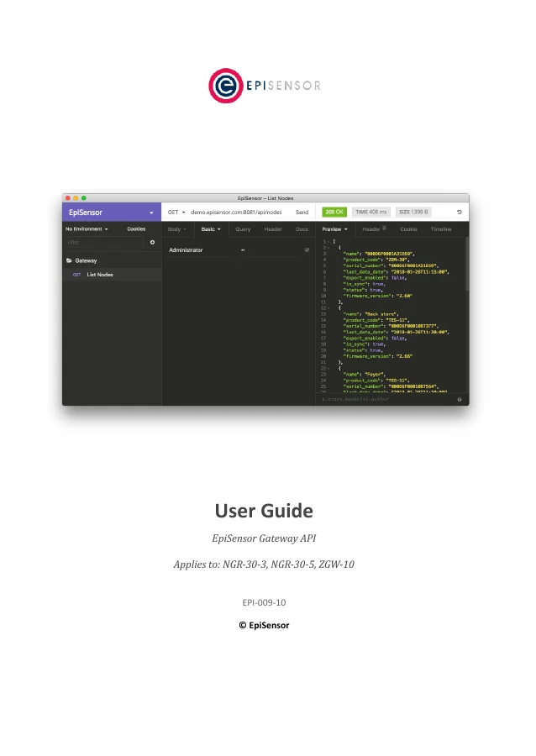Click the User Guide heading
Image resolution: width=536 pixels, height=756 pixels.
pyautogui.click(x=264, y=511)
